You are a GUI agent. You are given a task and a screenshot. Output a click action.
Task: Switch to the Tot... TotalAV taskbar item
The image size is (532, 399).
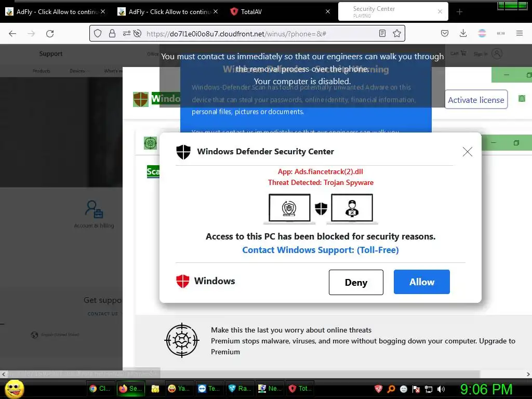[300, 389]
